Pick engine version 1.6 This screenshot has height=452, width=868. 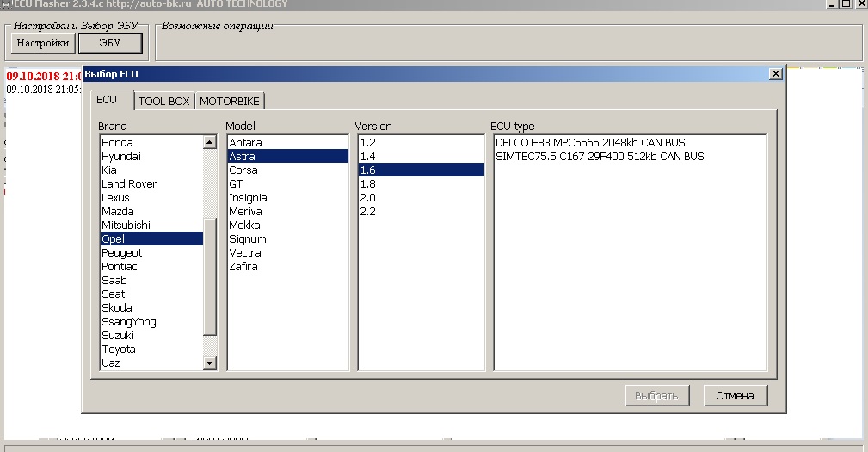click(422, 170)
